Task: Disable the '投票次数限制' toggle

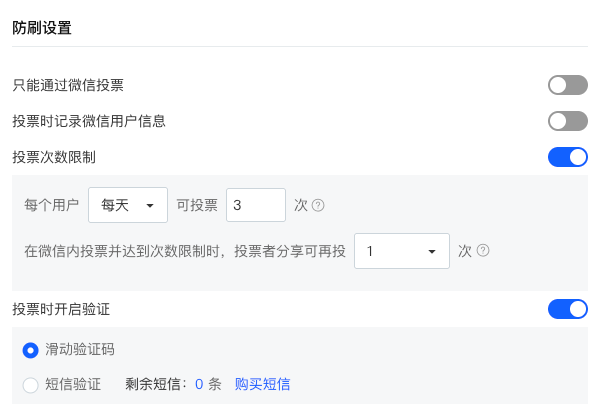Action: [x=567, y=157]
